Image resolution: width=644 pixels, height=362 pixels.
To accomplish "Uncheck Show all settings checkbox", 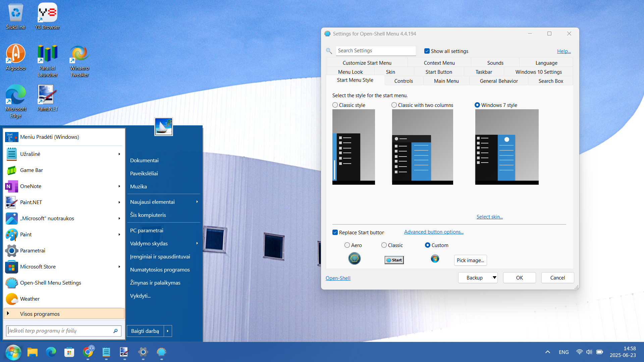I will (427, 51).
